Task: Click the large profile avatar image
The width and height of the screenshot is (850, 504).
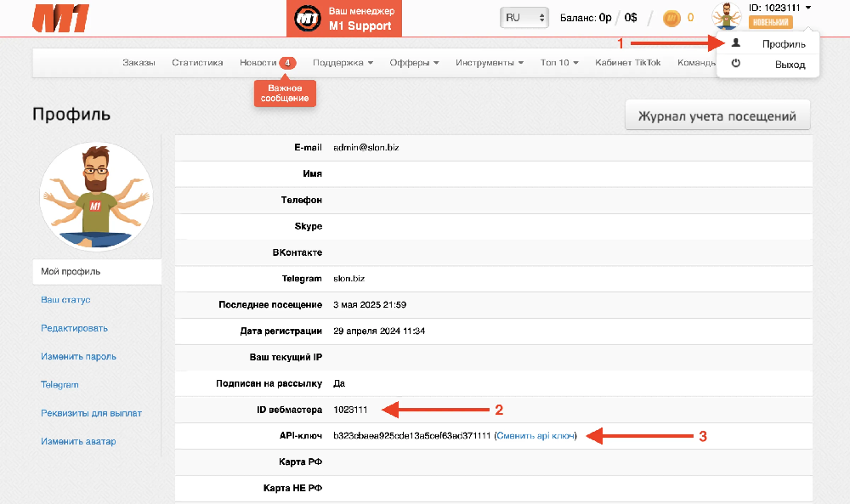Action: click(x=97, y=196)
